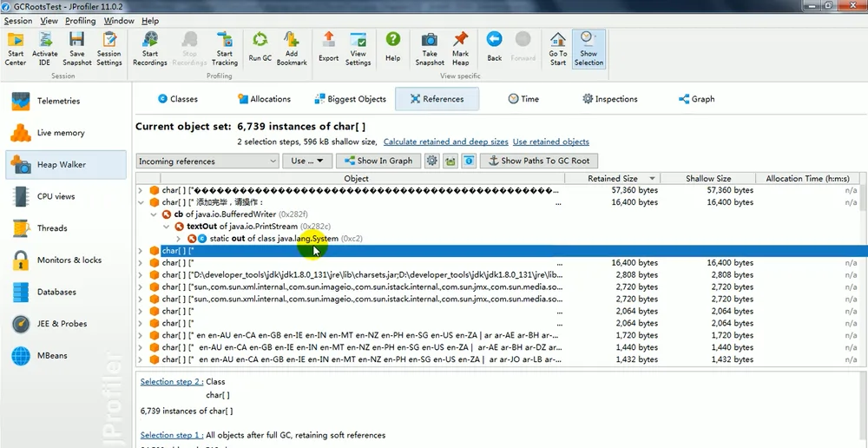Viewport: 868px width, 448px height.
Task: Open the Window menu
Action: pyautogui.click(x=119, y=21)
